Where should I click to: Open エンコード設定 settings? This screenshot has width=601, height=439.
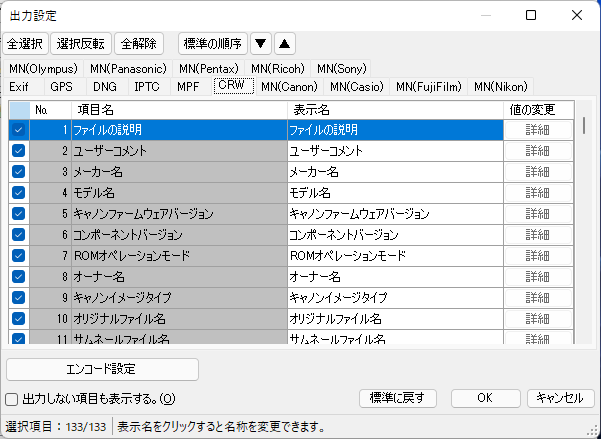click(102, 368)
